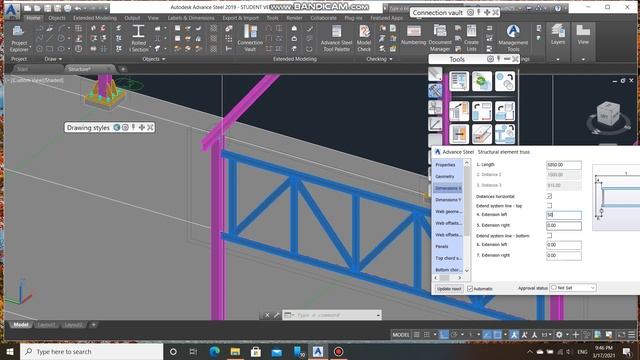Screen dimensions: 640x360
Task: Open the Connection Vault from the ribbon
Action: 250,38
